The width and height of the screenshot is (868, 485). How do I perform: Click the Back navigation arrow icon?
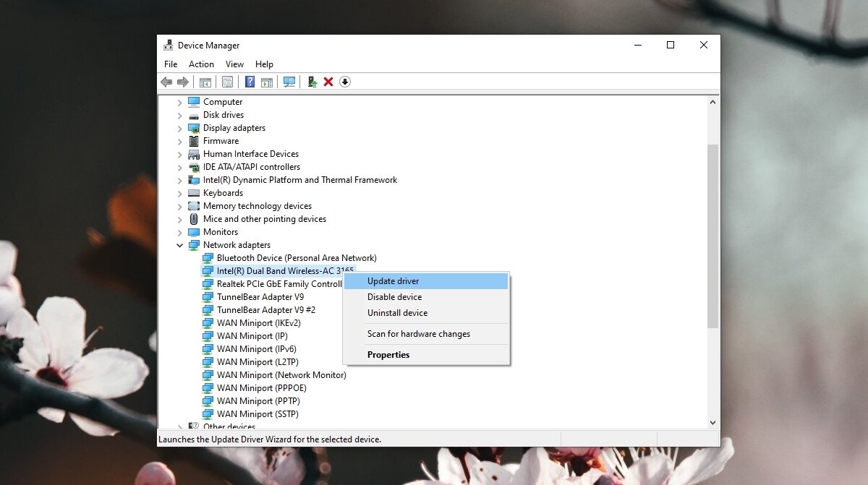[166, 81]
